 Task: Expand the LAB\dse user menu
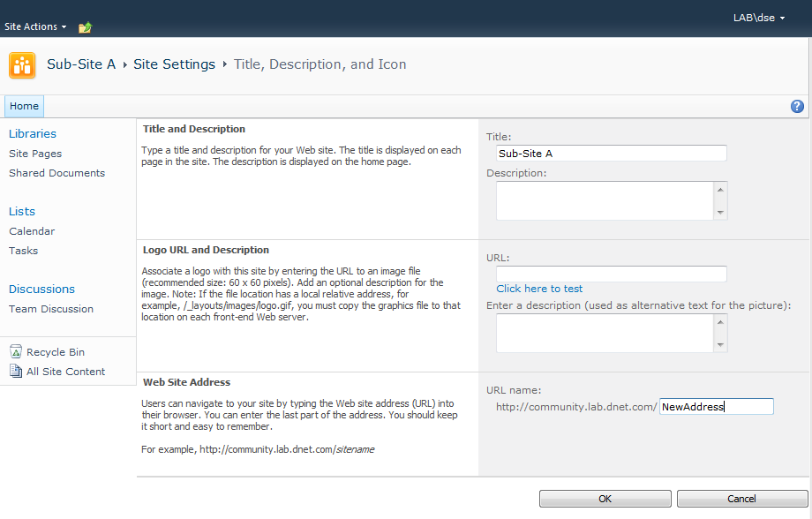759,18
